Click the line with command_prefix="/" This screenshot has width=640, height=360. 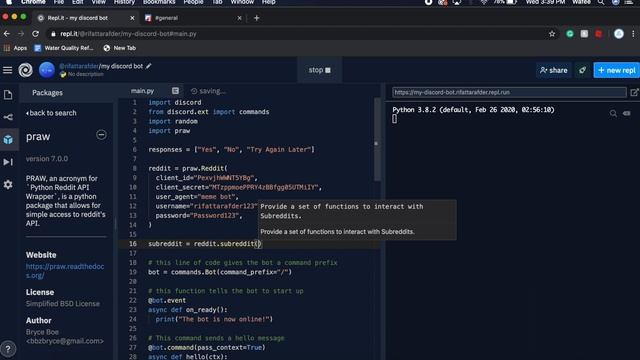[x=220, y=272]
